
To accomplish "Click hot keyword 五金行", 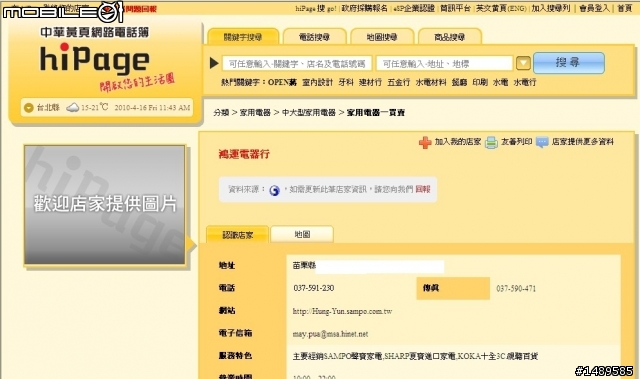I will (398, 82).
